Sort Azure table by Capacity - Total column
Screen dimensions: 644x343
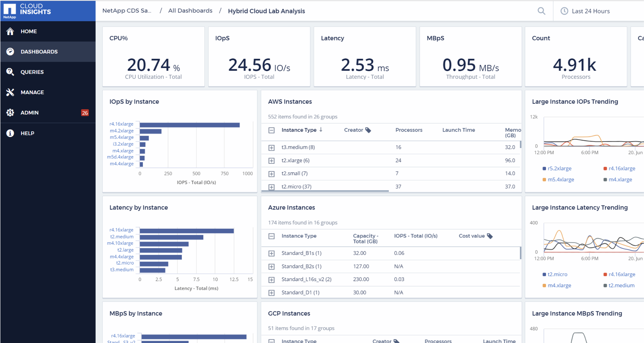pyautogui.click(x=365, y=238)
